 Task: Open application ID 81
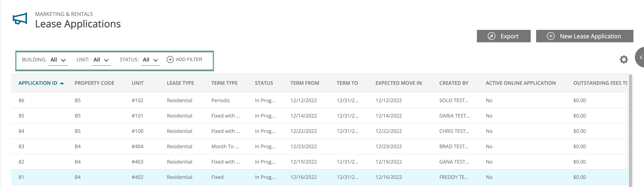(22, 177)
